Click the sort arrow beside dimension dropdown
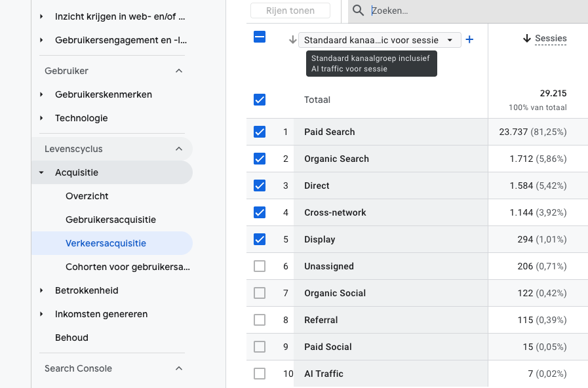The height and width of the screenshot is (388, 588). 292,40
